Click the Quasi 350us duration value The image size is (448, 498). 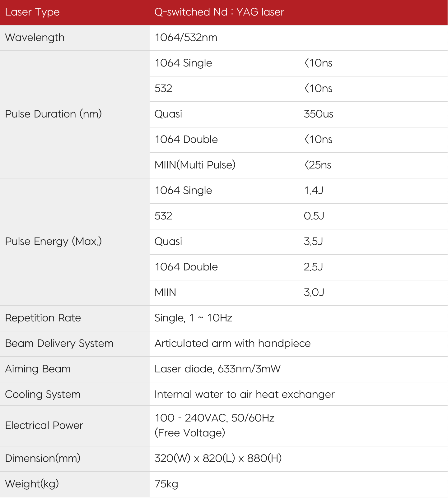(x=319, y=114)
